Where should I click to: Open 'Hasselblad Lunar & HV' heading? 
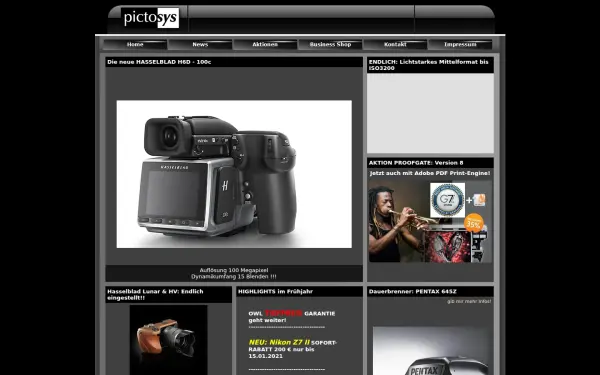(155, 295)
